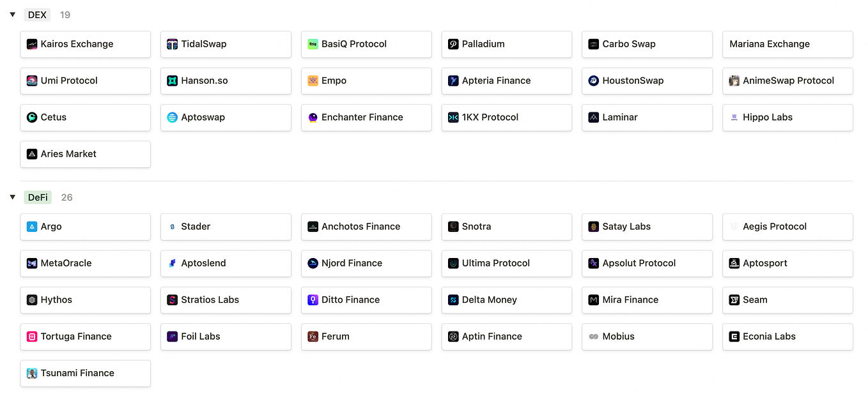Click the Cetus logo icon
This screenshot has width=868, height=396.
tap(33, 118)
